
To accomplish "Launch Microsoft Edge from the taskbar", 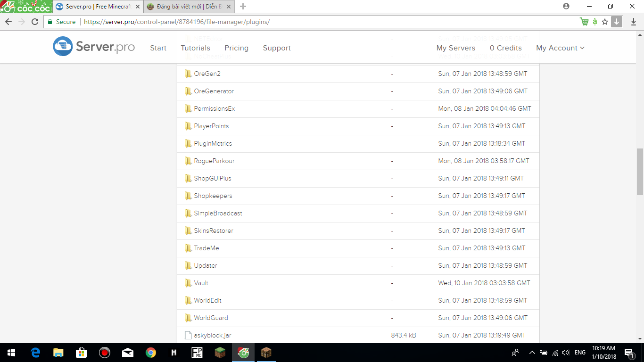I will tap(35, 353).
